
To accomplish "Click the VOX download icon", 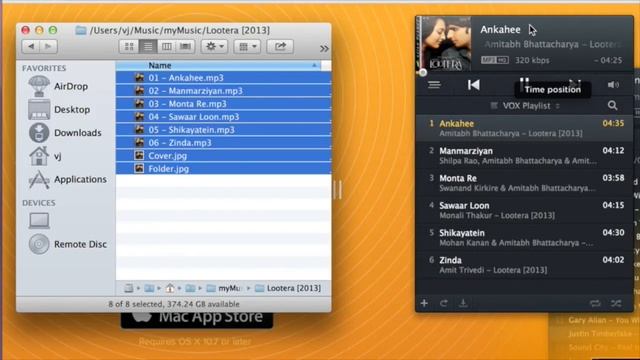I will [x=463, y=303].
